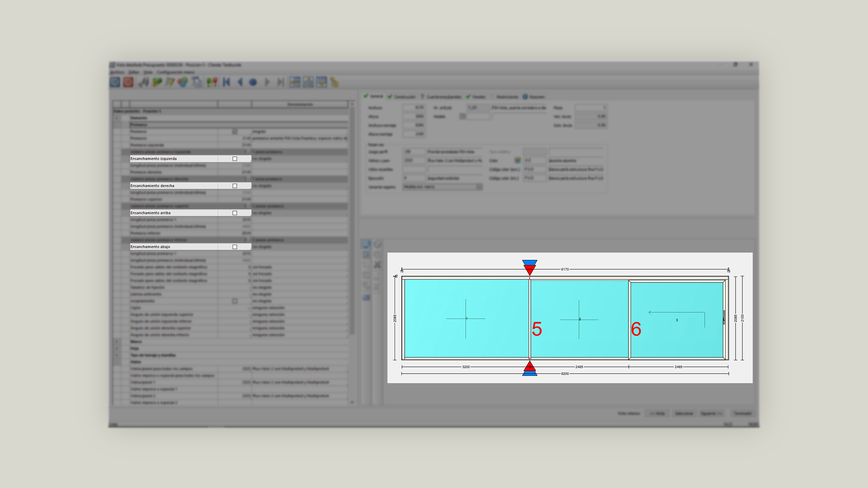The image size is (868, 488).
Task: Click the handle on the sliding sash
Action: pyautogui.click(x=724, y=317)
